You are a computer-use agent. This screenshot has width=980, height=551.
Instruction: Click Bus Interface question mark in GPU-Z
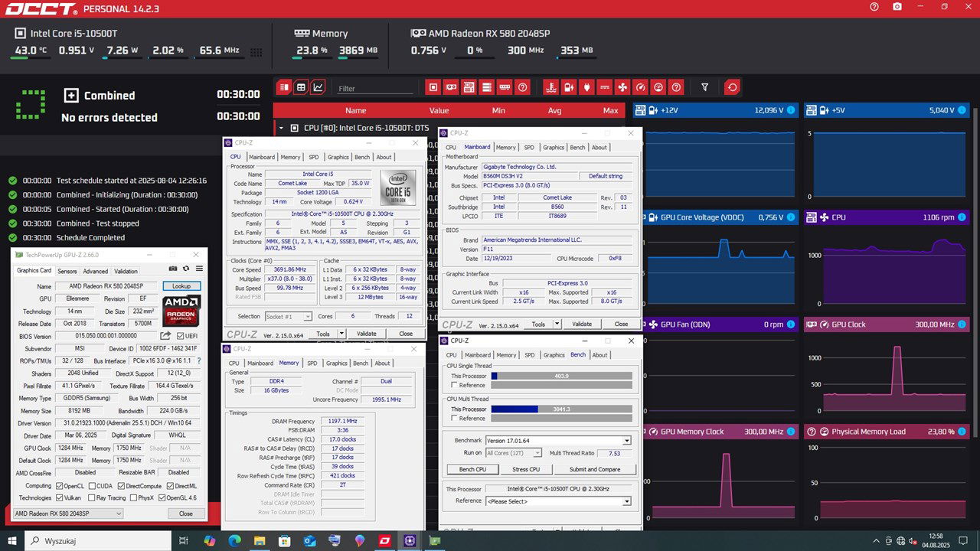199,360
